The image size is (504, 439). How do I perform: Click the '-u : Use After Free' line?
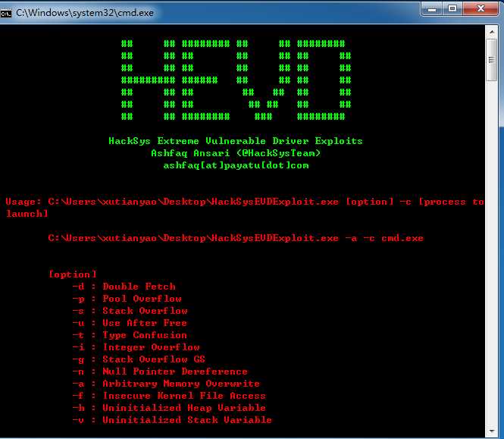(130, 322)
